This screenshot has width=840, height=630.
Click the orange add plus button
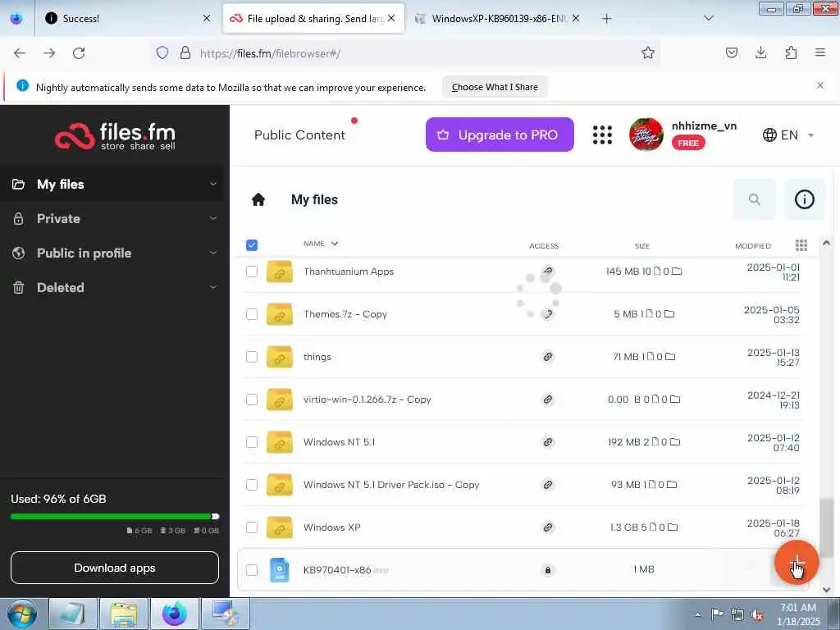pos(797,562)
